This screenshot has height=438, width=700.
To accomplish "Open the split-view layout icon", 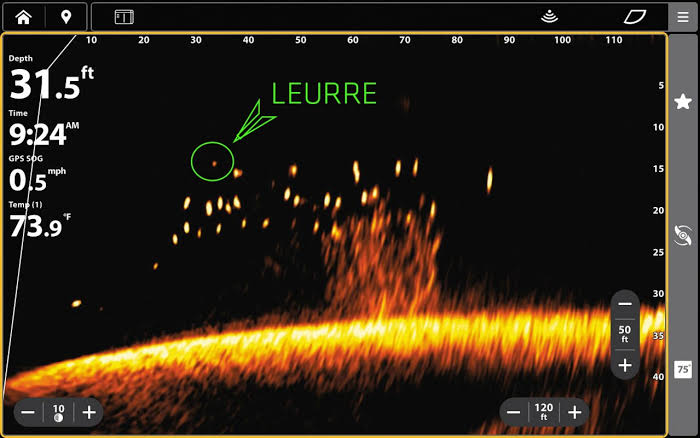I will click(124, 17).
